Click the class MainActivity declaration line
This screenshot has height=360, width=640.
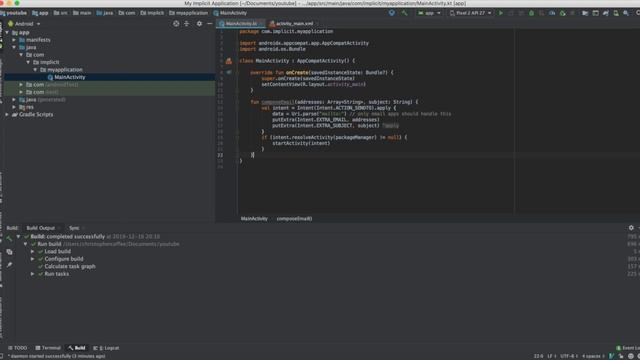(297, 61)
